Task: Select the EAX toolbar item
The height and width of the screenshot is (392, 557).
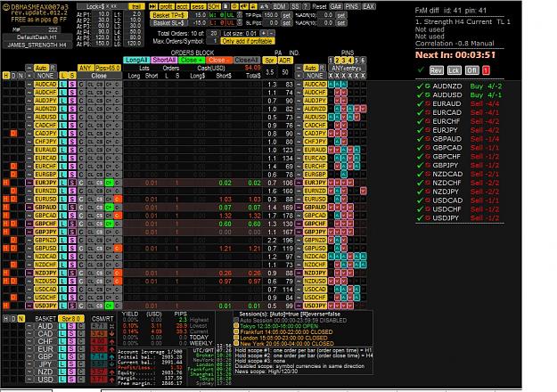Action: [368, 6]
